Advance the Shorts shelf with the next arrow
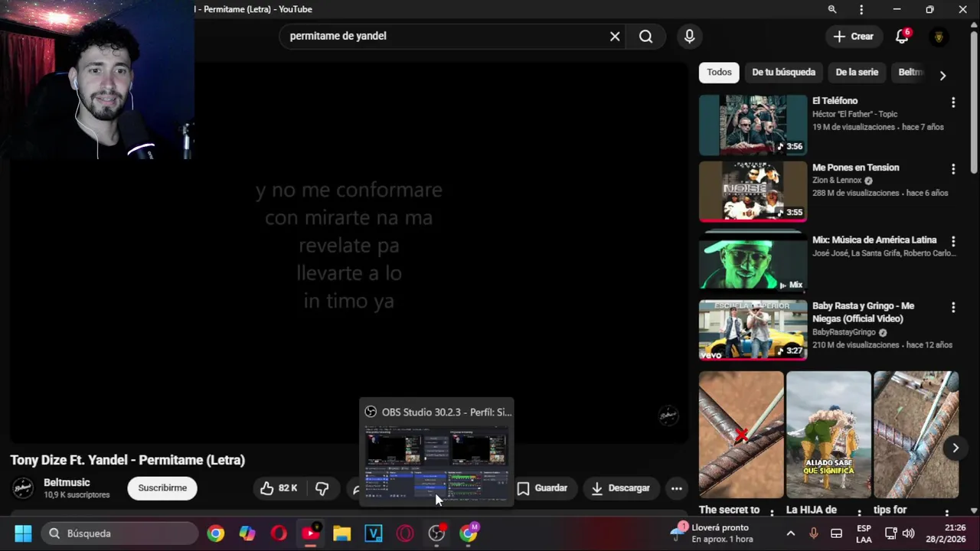Screen dimensions: 980x551 (x=955, y=448)
